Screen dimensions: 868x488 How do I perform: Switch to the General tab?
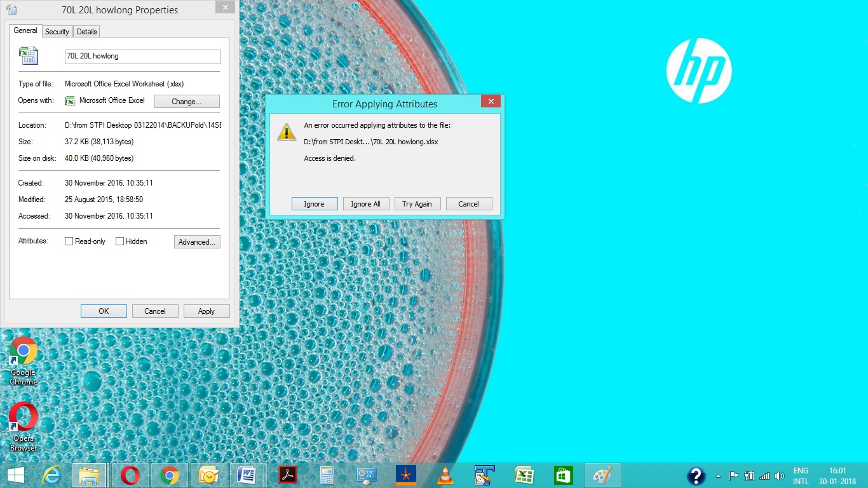25,30
